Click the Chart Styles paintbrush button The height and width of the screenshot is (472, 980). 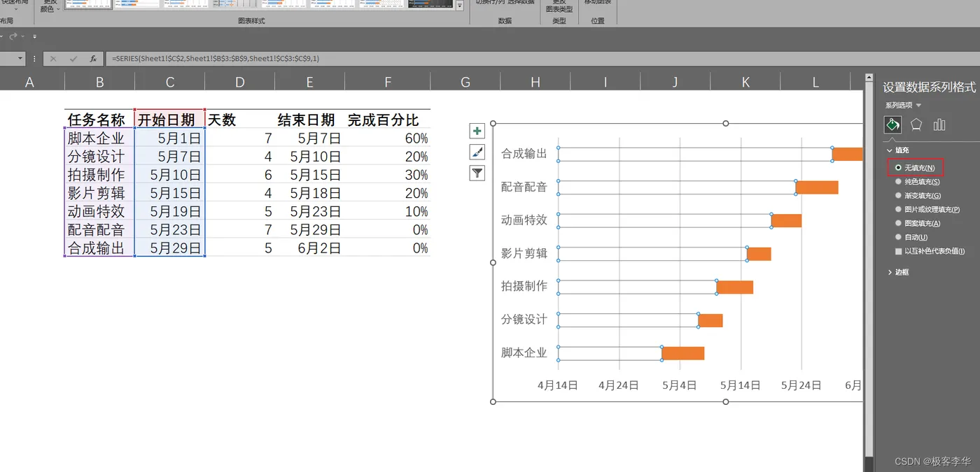coord(477,152)
